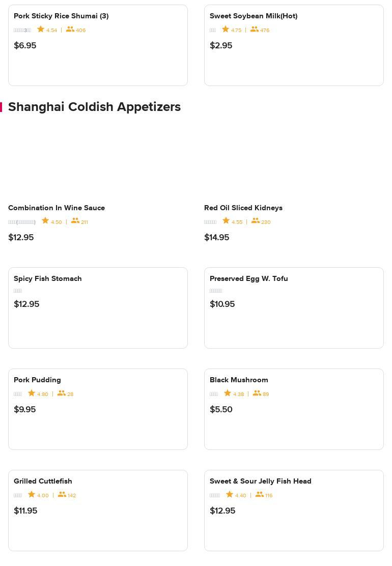Click people icon on Sweet & Sour Jelly Fish Head
This screenshot has height=566, width=392.
tap(260, 494)
